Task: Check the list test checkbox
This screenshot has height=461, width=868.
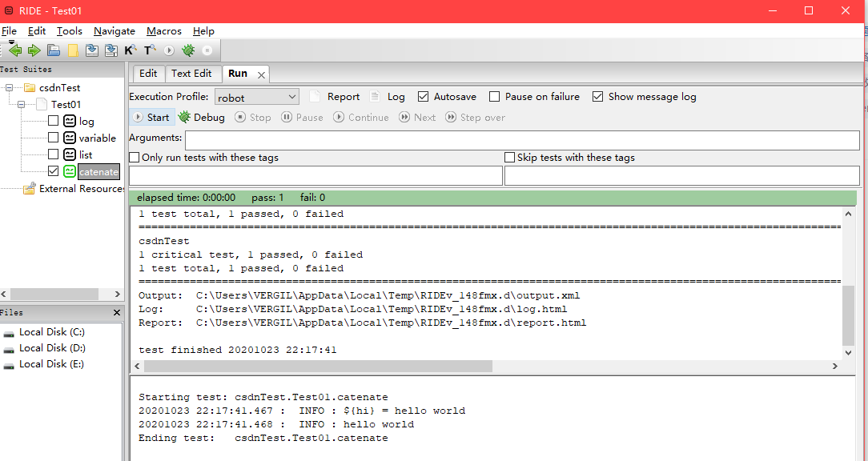Action: tap(53, 154)
